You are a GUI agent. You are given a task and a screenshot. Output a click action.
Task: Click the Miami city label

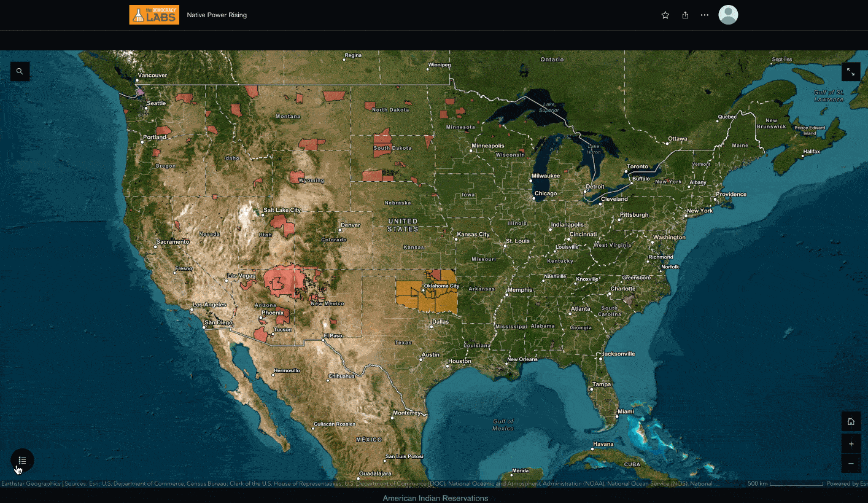pyautogui.click(x=626, y=411)
